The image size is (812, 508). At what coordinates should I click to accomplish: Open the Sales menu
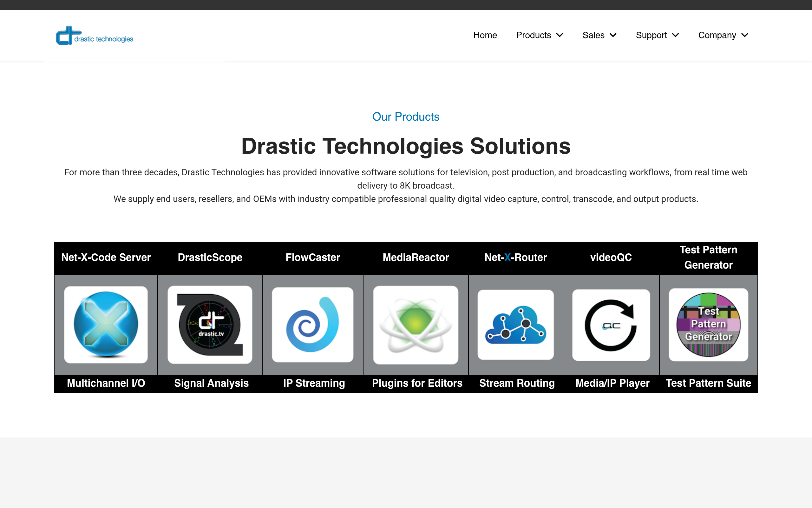(x=593, y=35)
